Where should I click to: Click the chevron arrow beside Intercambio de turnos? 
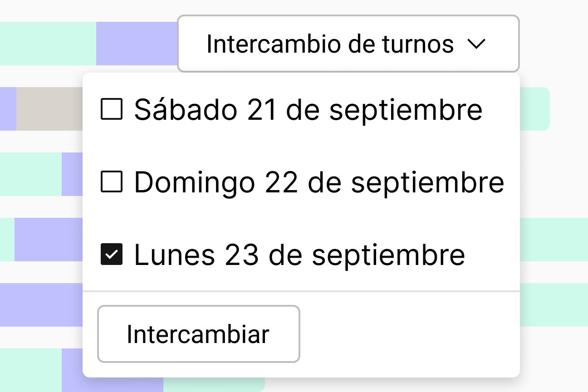[476, 44]
